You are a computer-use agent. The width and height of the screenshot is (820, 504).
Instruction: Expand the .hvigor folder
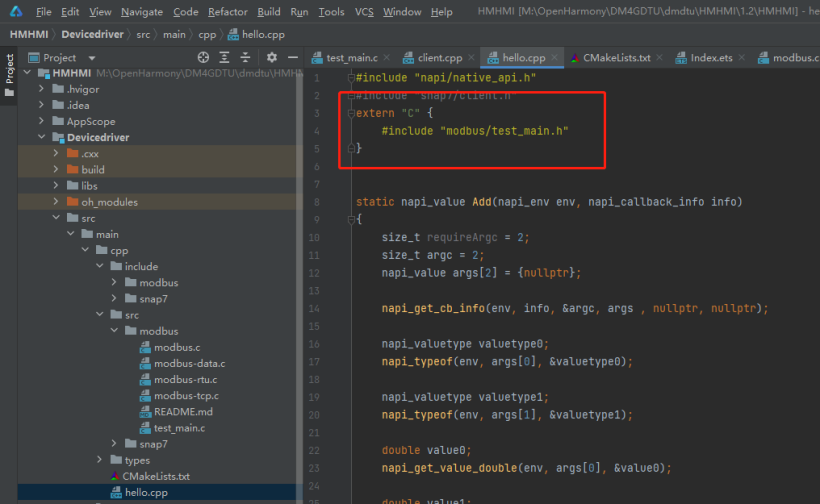[x=41, y=89]
